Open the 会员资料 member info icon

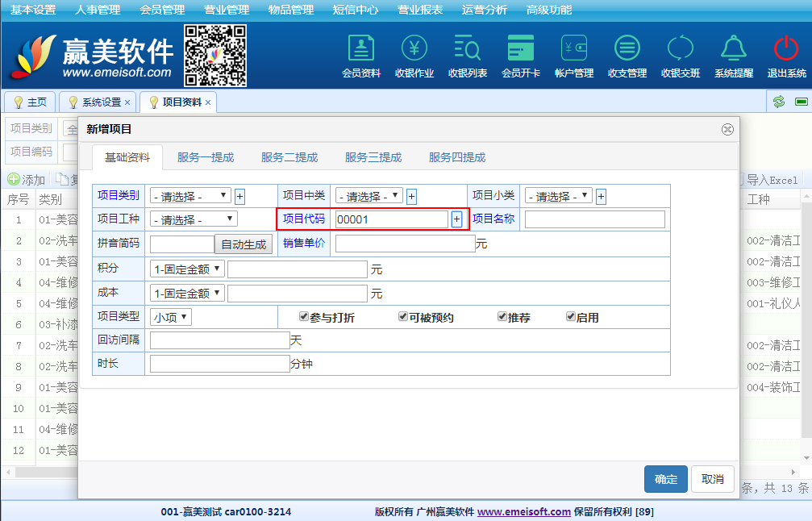361,48
